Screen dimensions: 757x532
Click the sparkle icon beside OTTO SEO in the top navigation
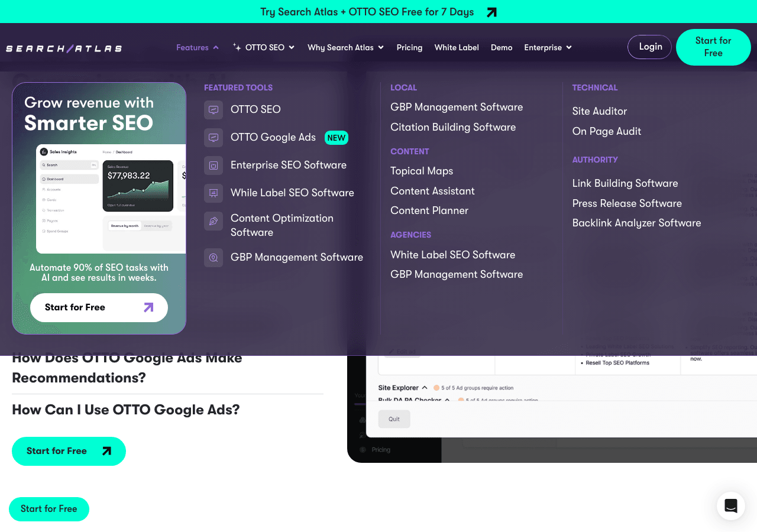(x=237, y=47)
